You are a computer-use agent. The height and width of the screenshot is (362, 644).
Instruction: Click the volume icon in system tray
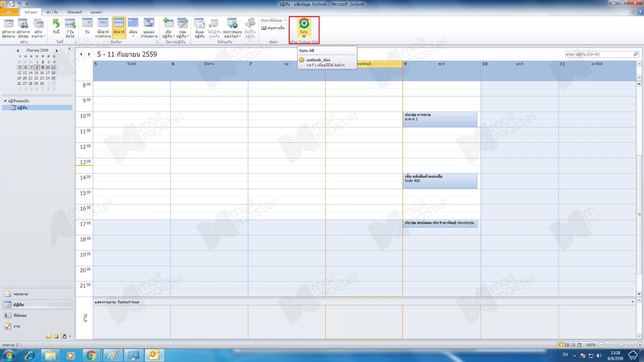point(599,356)
